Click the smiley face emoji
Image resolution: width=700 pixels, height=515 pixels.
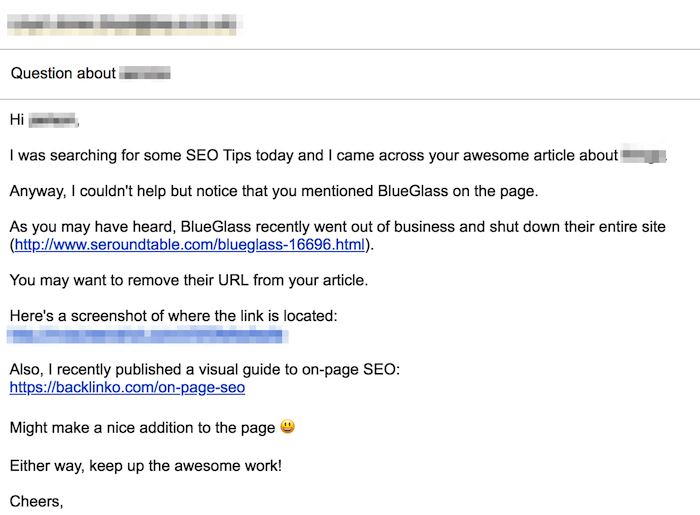[x=288, y=428]
